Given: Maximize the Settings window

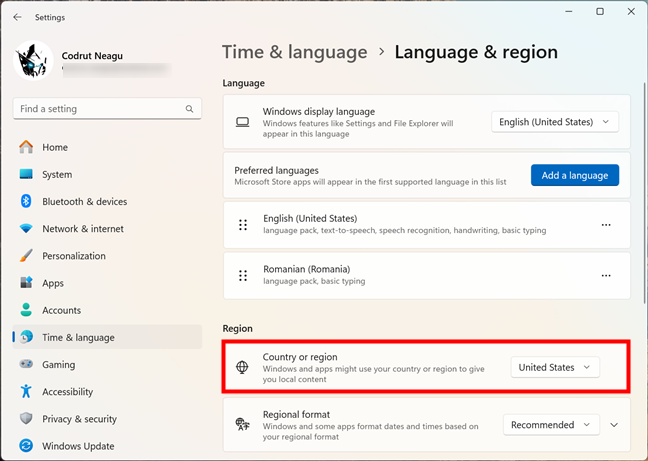Looking at the screenshot, I should click(600, 12).
